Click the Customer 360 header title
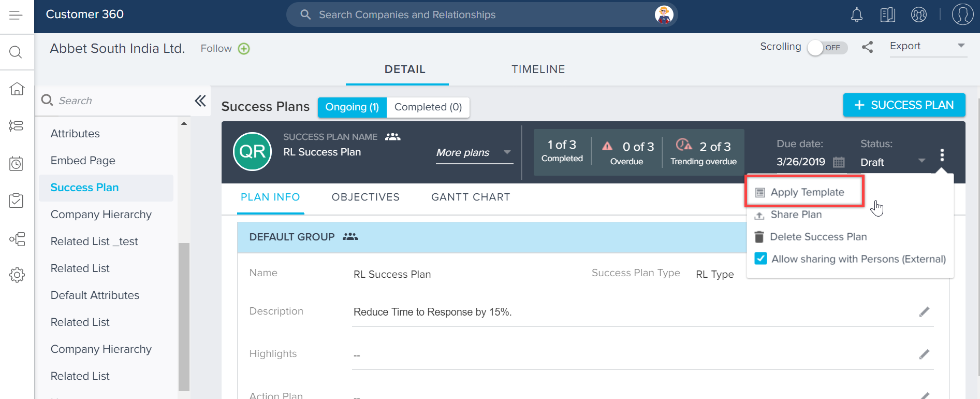 coord(85,15)
